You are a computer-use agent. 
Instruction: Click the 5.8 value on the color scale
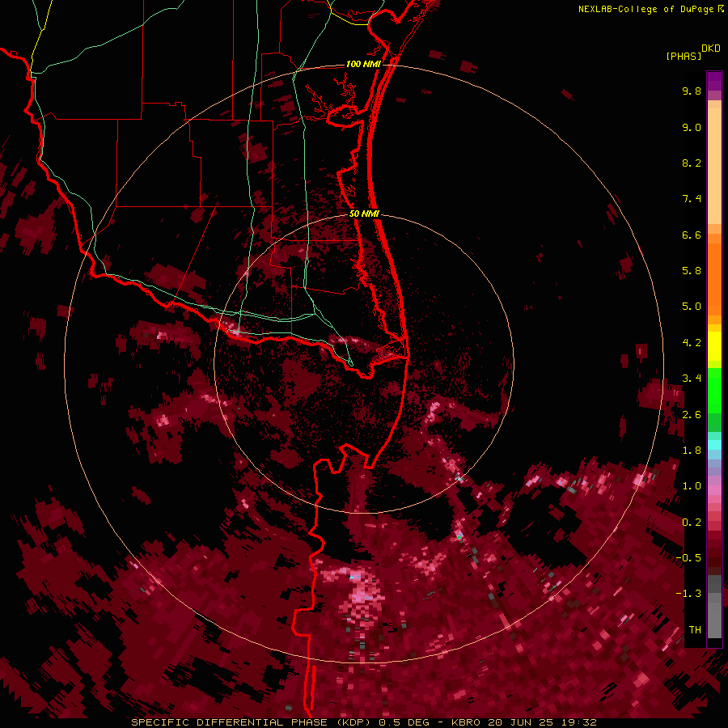pyautogui.click(x=692, y=271)
